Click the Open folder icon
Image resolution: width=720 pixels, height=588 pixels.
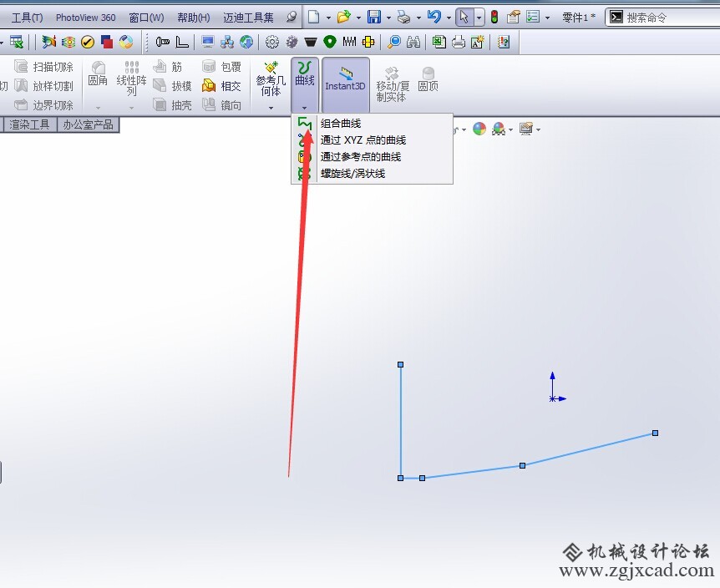tap(343, 18)
